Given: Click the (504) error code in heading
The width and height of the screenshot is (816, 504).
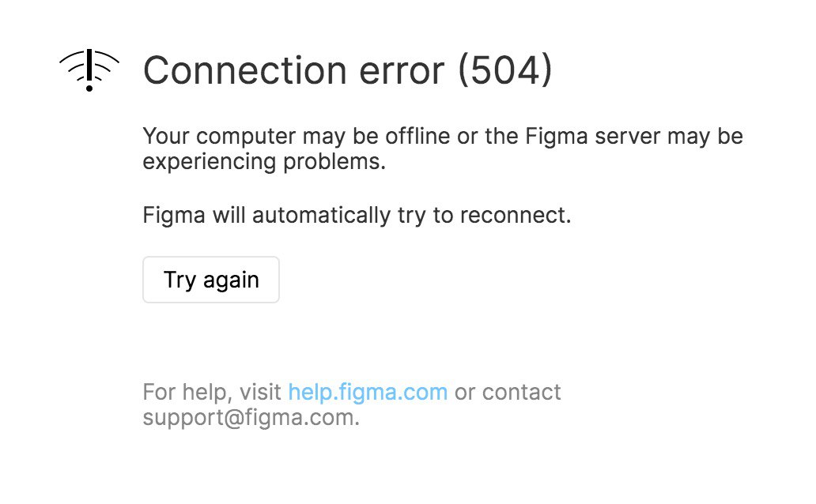Looking at the screenshot, I should click(x=505, y=71).
